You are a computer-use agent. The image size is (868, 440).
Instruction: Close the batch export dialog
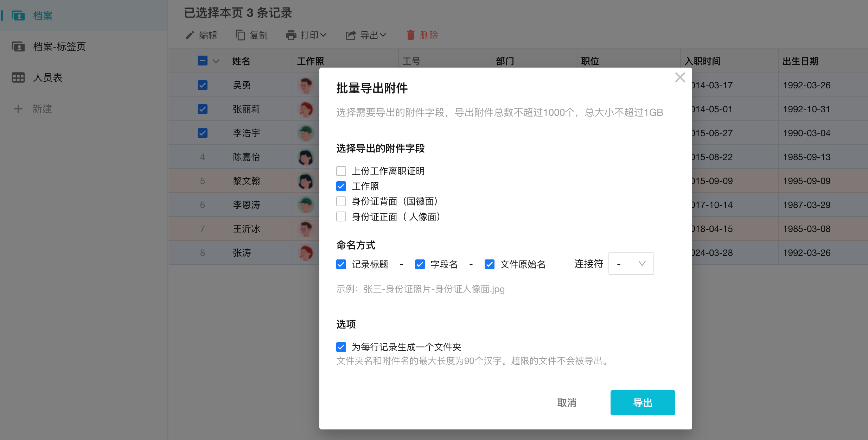click(x=680, y=77)
